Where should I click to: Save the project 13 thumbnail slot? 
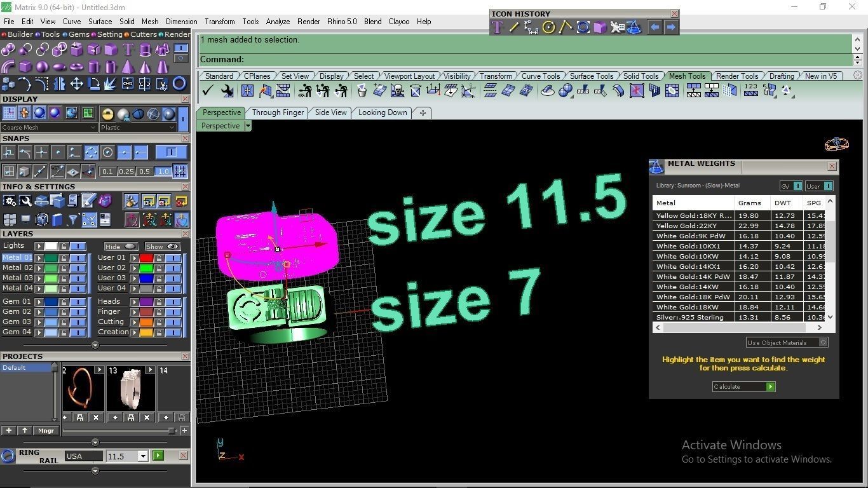click(130, 417)
